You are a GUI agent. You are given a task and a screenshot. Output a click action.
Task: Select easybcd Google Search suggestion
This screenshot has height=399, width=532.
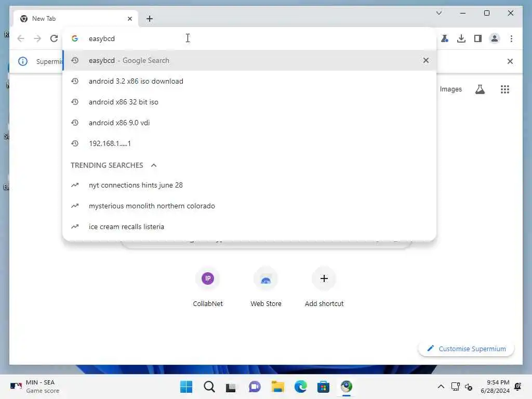point(249,60)
